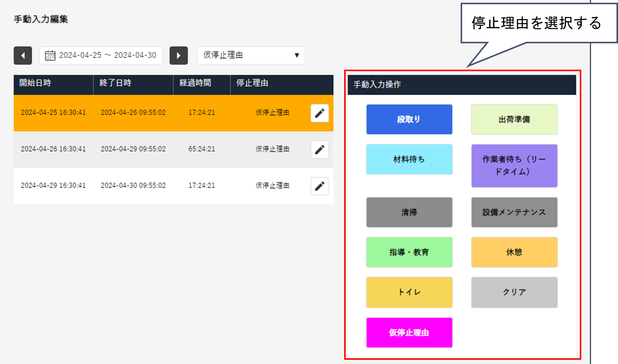The width and height of the screenshot is (618, 364).
Task: Pick the 設備メンテナンス button
Action: (514, 212)
